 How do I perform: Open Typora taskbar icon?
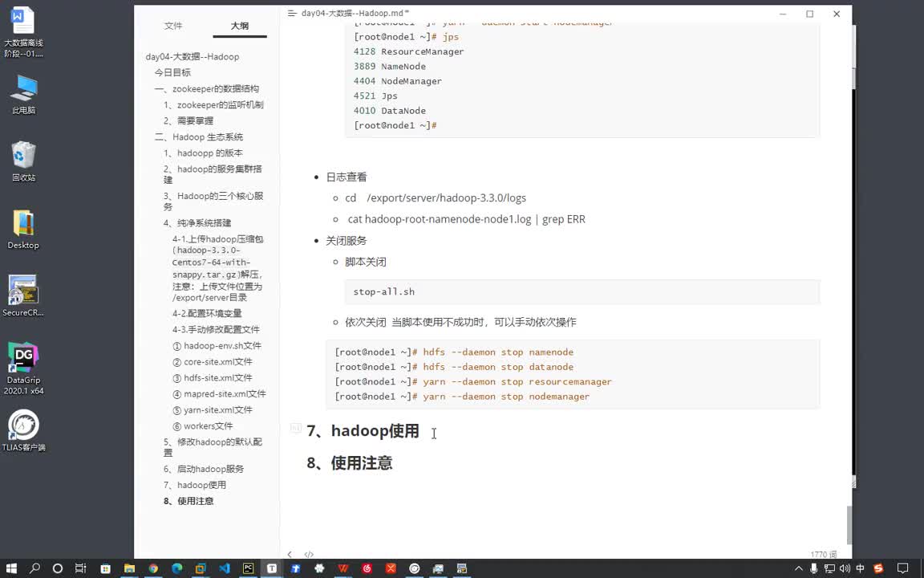click(272, 568)
